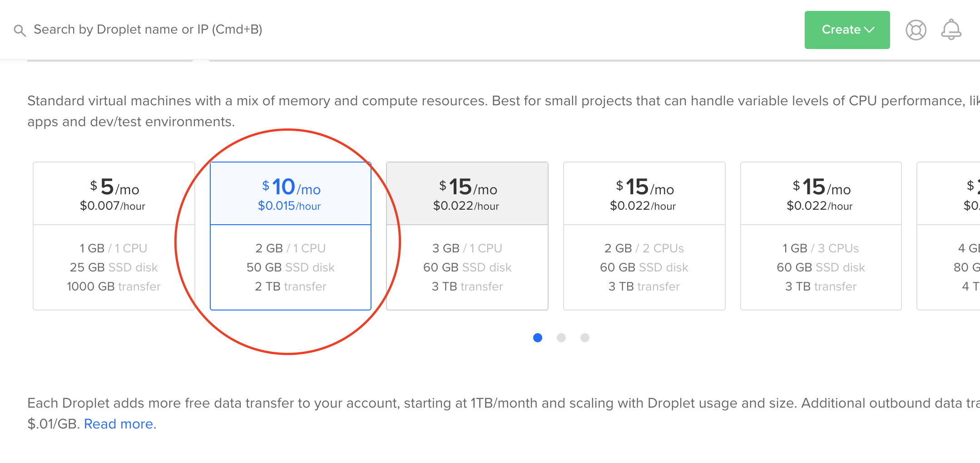
Task: Click the '1000 GB transfer' text
Action: [114, 286]
